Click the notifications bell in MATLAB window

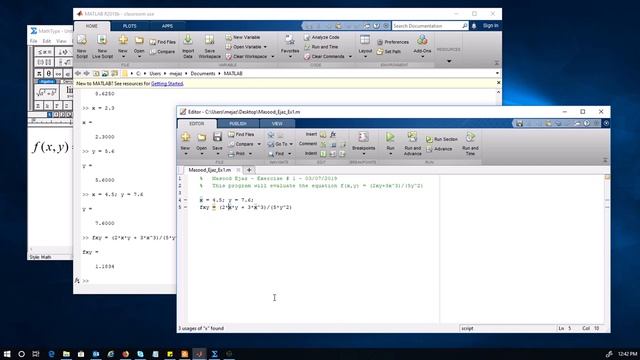pos(474,26)
